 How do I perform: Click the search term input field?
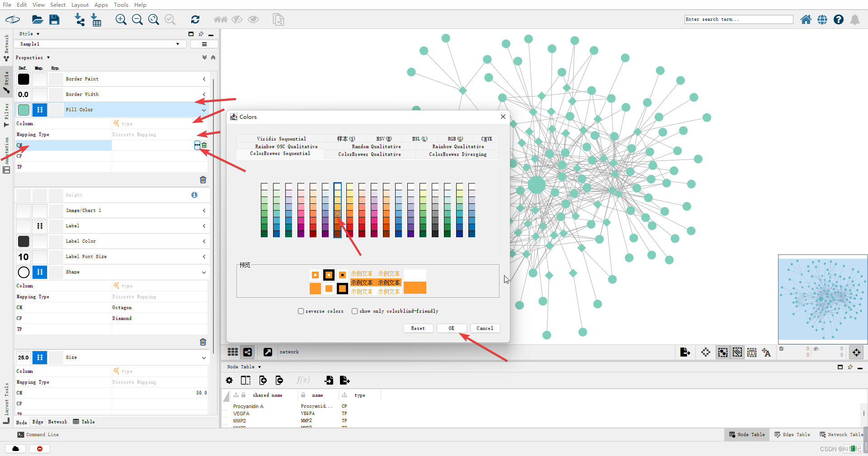739,19
